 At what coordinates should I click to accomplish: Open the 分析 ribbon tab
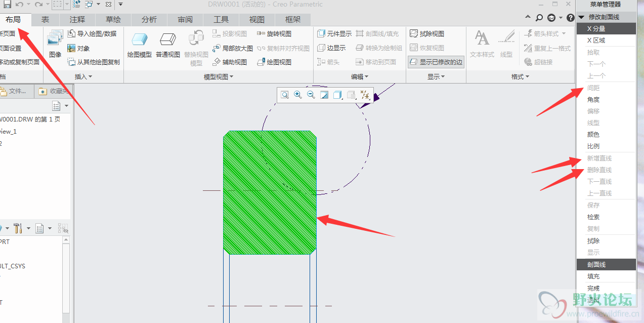click(149, 20)
